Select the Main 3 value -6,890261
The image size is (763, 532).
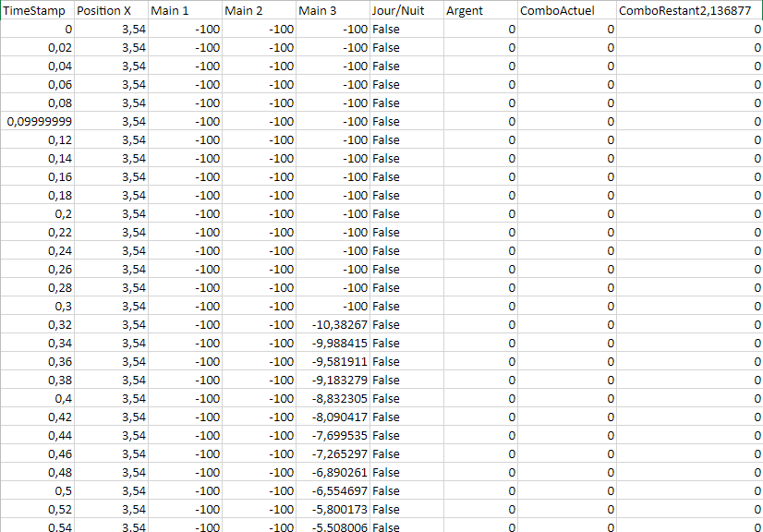coord(333,473)
